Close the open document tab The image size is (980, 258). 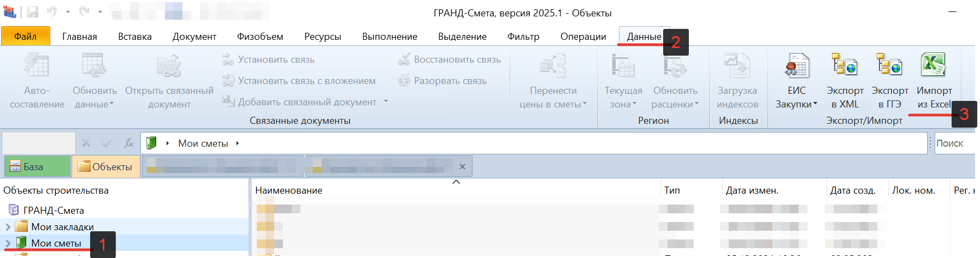(x=462, y=166)
